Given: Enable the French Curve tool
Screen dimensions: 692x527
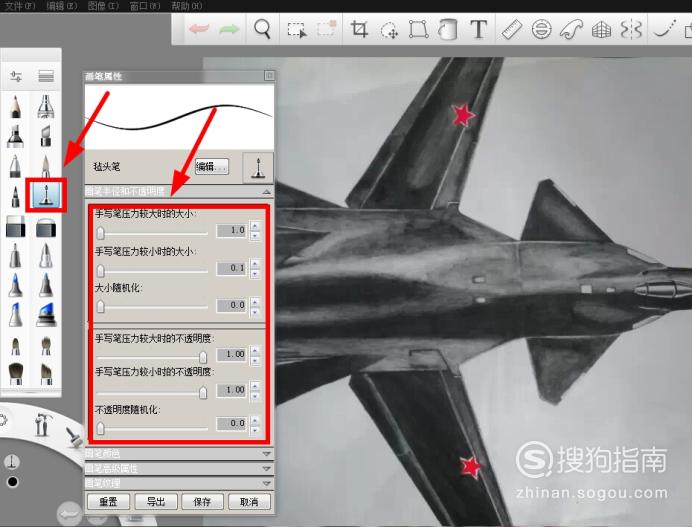Looking at the screenshot, I should click(x=571, y=30).
